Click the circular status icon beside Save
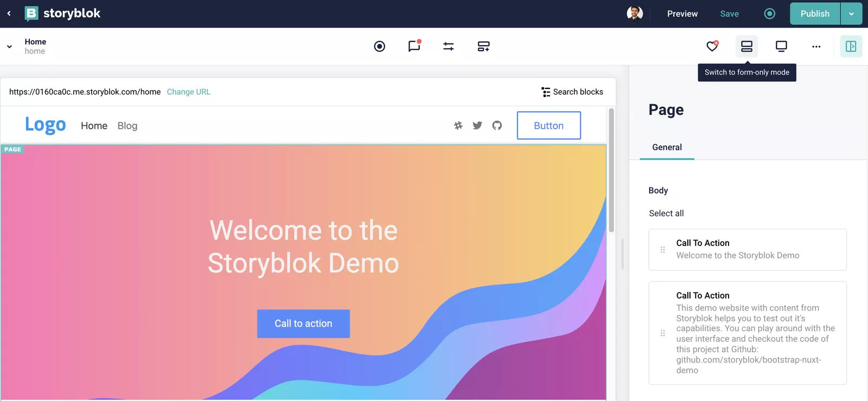The height and width of the screenshot is (401, 868). (769, 14)
